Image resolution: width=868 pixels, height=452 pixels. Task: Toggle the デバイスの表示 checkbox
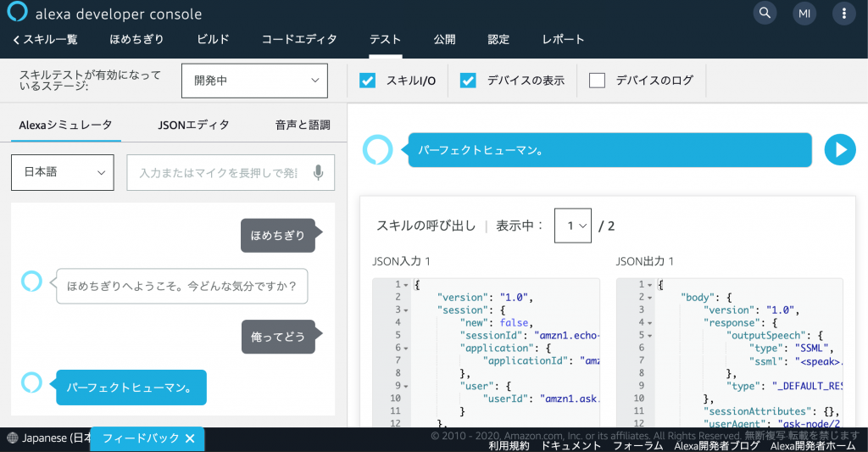pyautogui.click(x=468, y=81)
